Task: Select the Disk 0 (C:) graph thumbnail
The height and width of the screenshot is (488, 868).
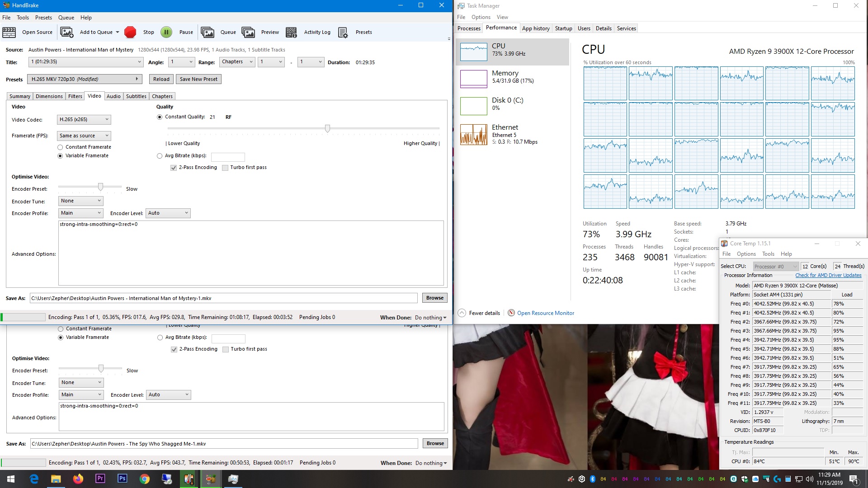Action: [473, 106]
